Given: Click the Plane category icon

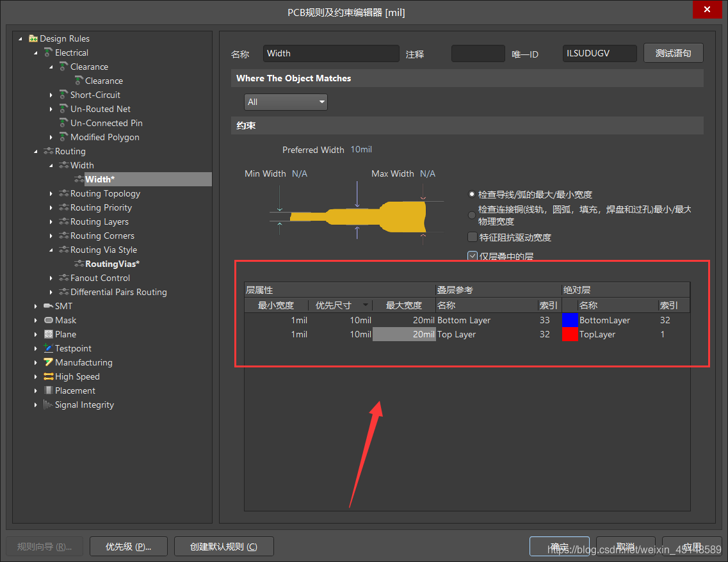Looking at the screenshot, I should click(49, 335).
